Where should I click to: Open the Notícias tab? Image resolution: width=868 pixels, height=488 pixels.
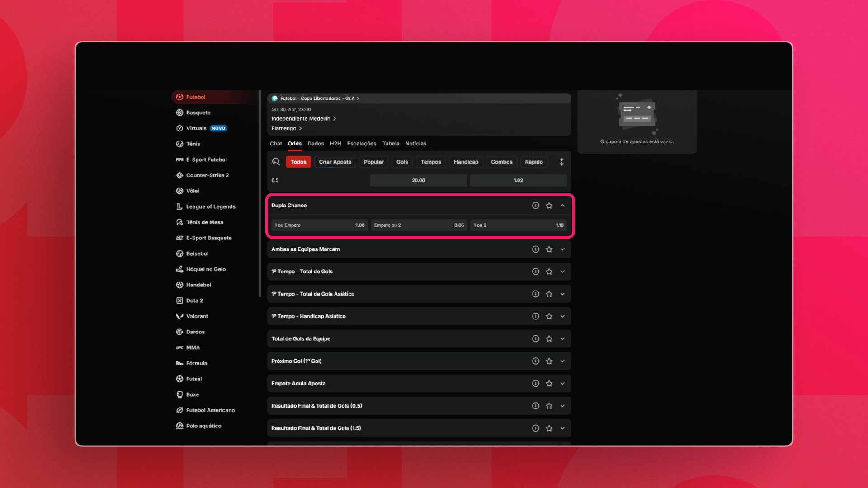coord(416,144)
